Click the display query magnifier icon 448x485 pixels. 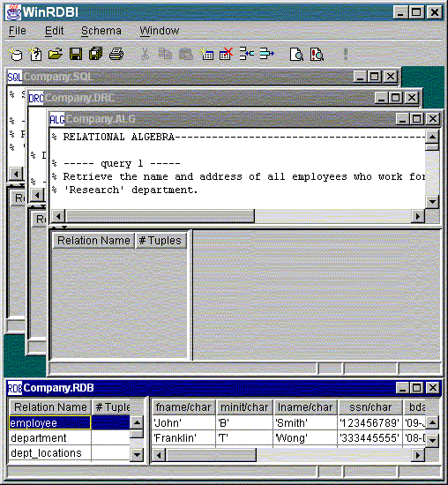296,55
